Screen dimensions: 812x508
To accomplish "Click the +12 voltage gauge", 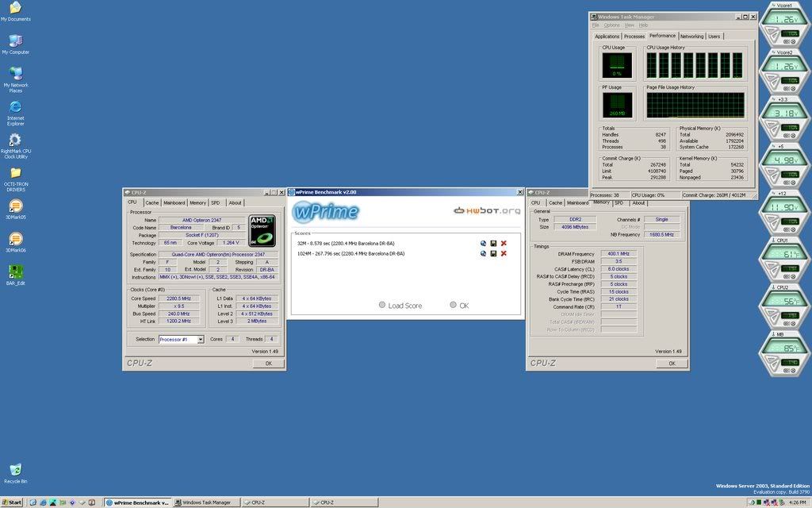I will click(x=784, y=212).
